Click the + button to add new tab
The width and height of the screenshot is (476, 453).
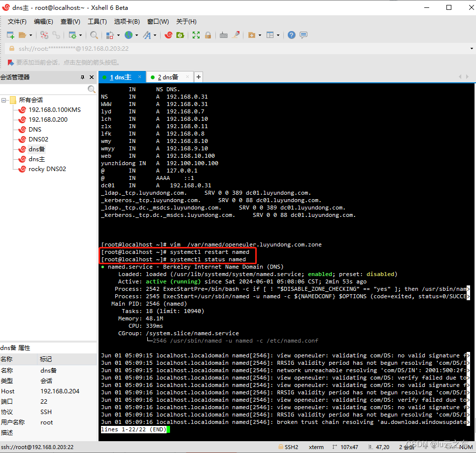(198, 77)
